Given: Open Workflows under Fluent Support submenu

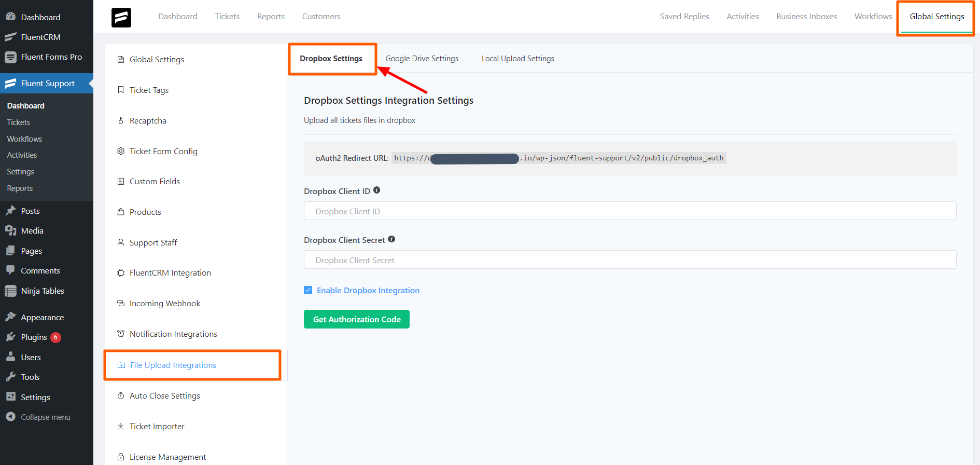Looking at the screenshot, I should click(x=24, y=139).
